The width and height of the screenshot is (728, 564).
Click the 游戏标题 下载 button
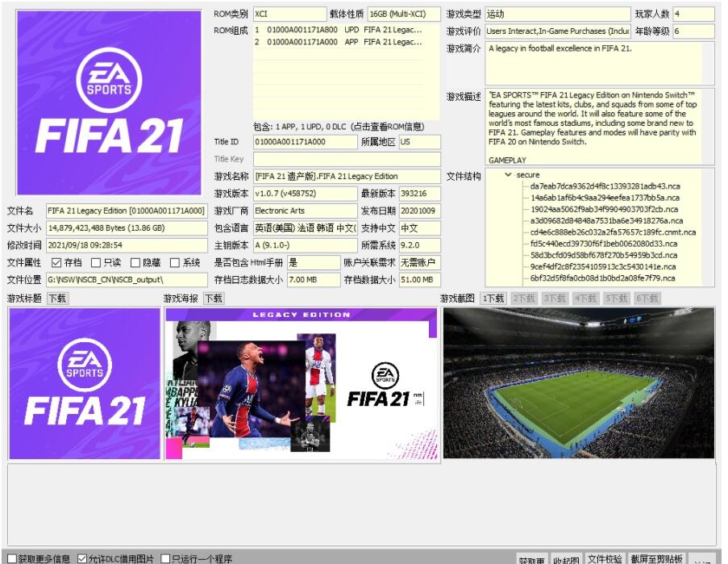coord(57,299)
